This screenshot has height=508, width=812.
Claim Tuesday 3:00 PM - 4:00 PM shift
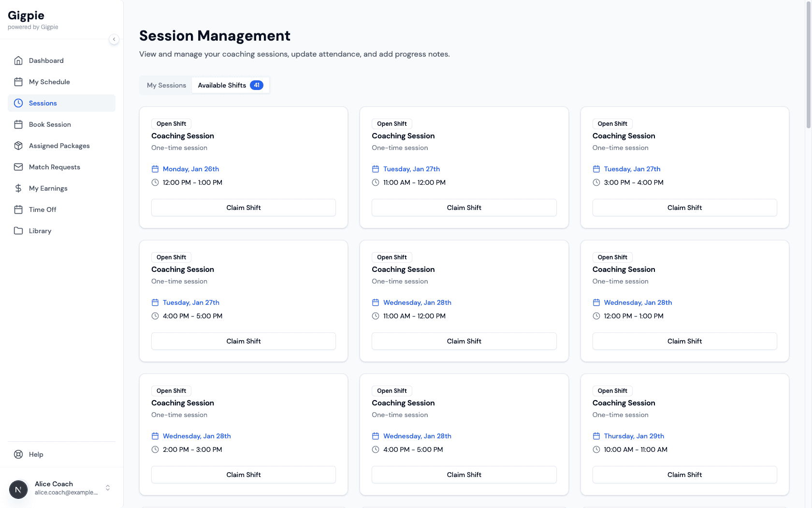tap(684, 208)
